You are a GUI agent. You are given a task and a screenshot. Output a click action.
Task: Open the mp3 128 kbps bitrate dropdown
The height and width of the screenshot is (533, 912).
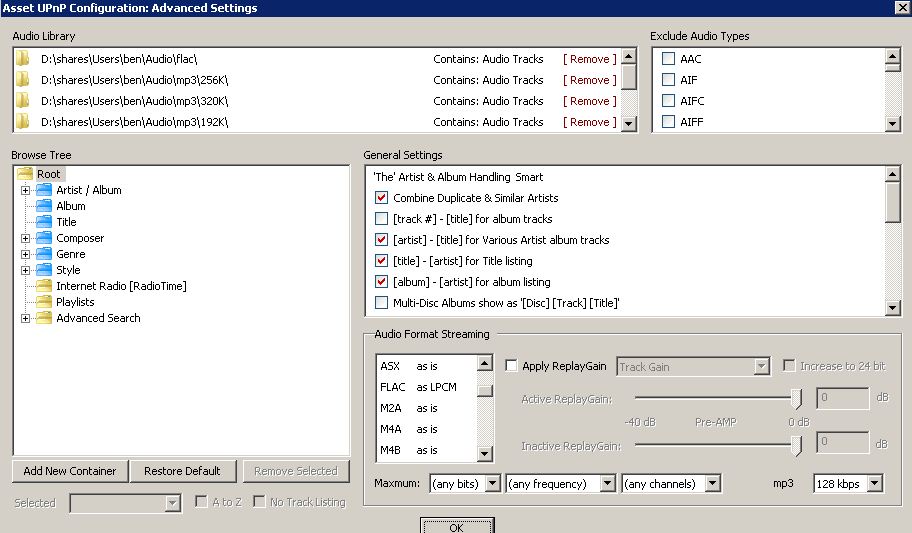(875, 484)
